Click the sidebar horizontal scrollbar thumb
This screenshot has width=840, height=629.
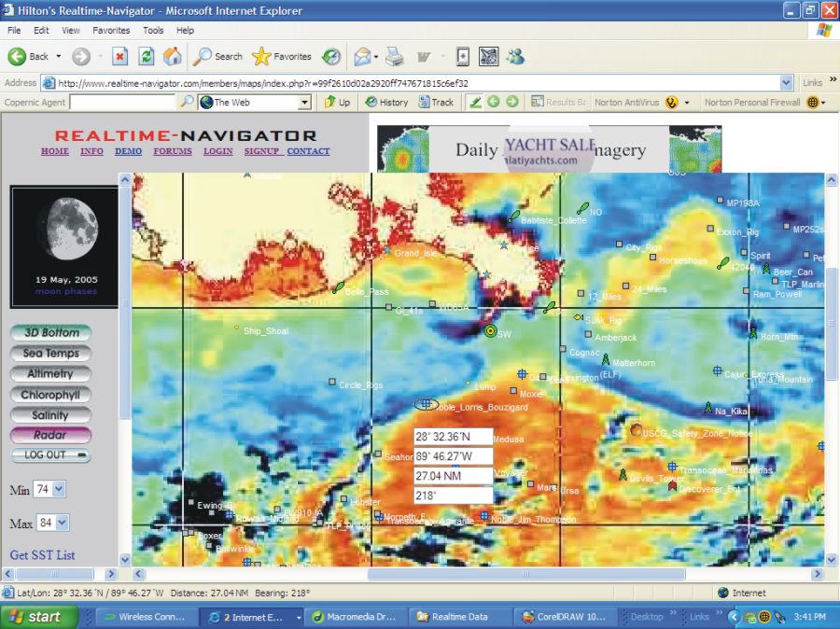(55, 574)
